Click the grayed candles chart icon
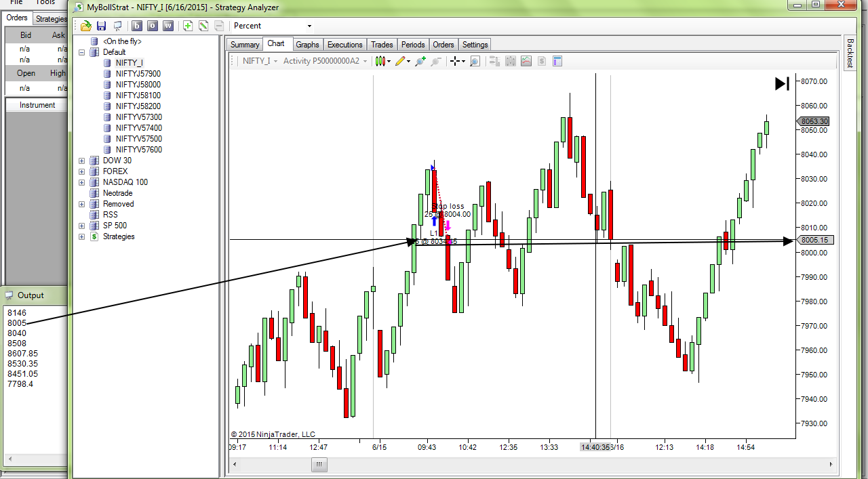 (x=510, y=61)
